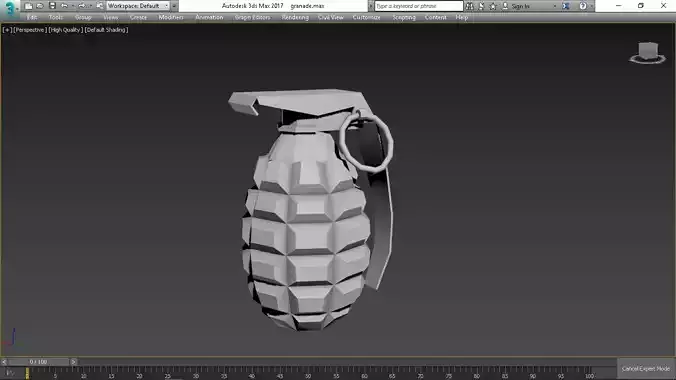The width and height of the screenshot is (676, 380).
Task: Open the Create menu
Action: click(x=138, y=18)
